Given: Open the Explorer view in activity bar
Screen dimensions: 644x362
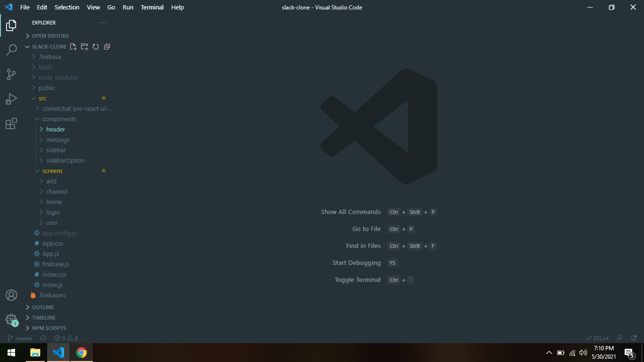Looking at the screenshot, I should [11, 25].
